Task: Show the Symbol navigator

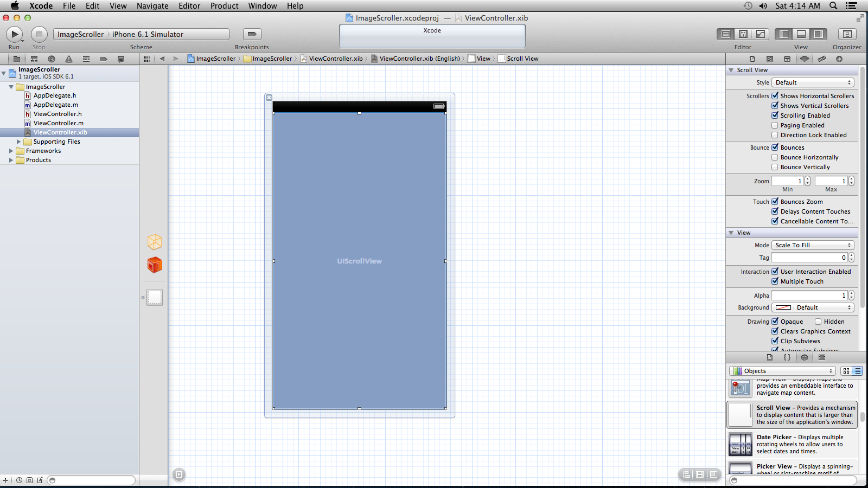Action: coord(34,59)
